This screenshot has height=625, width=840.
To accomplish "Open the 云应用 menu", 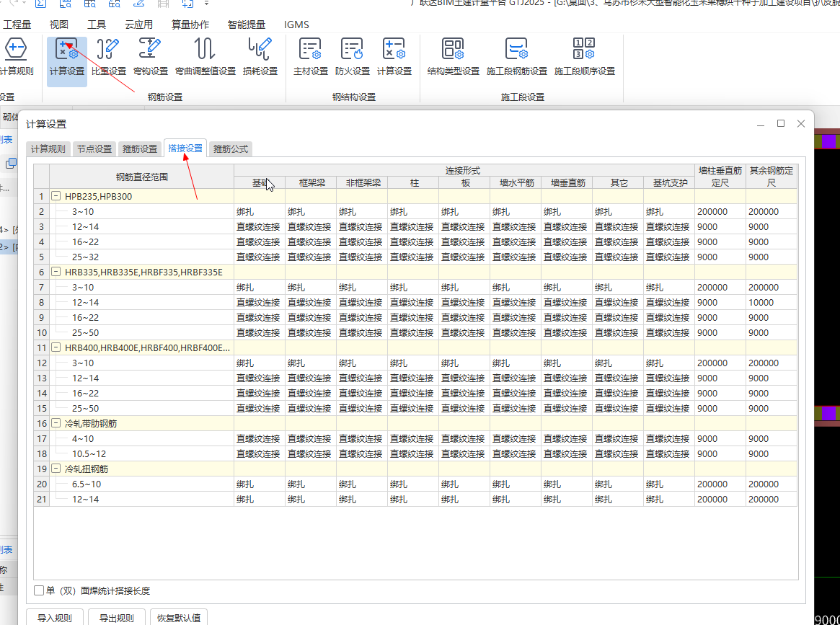I will tap(138, 25).
